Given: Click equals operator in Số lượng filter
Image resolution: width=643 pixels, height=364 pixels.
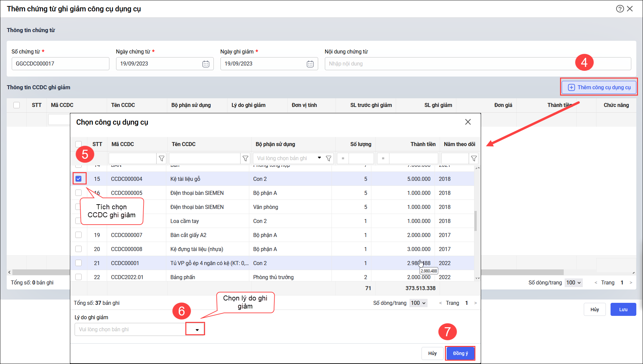Looking at the screenshot, I should (343, 158).
